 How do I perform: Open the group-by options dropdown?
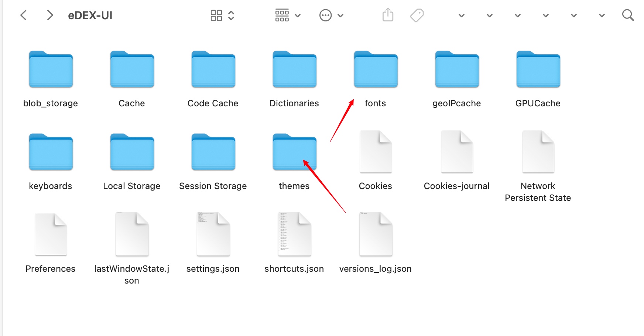click(288, 15)
